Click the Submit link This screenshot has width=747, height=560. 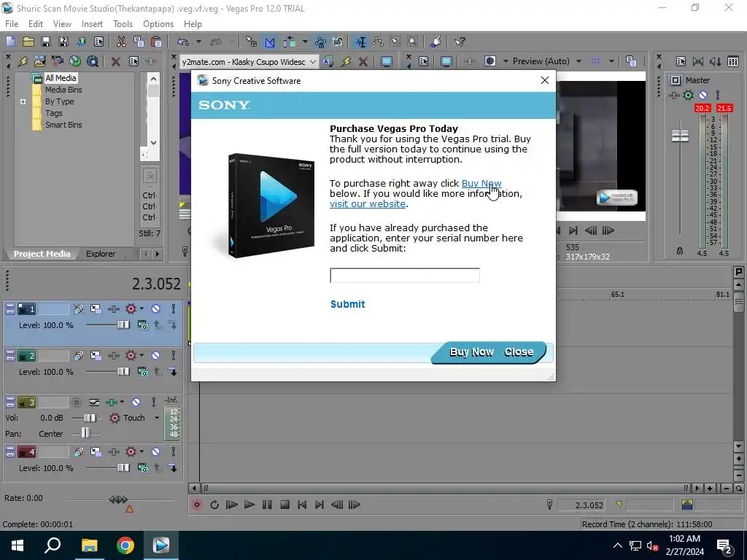[347, 304]
